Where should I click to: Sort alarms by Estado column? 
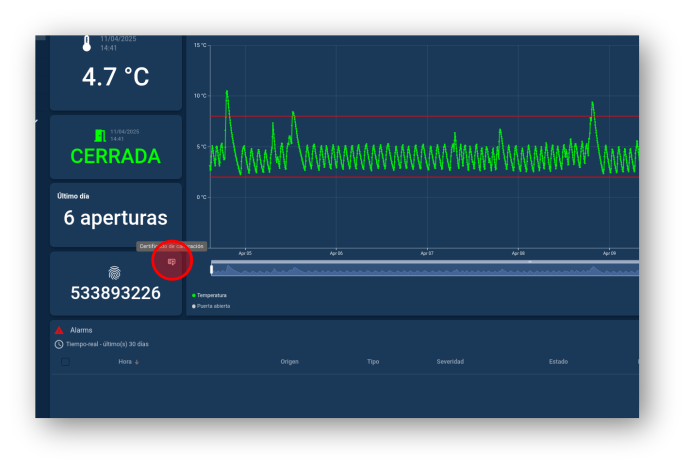coord(558,362)
